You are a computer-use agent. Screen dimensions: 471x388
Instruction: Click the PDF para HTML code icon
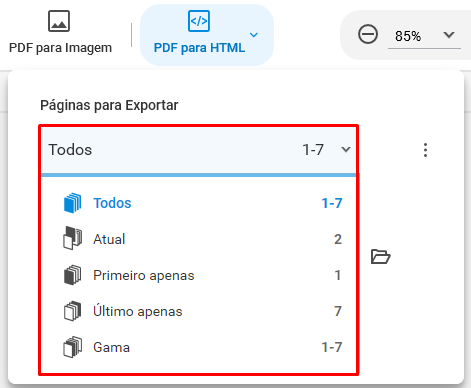coord(199,21)
